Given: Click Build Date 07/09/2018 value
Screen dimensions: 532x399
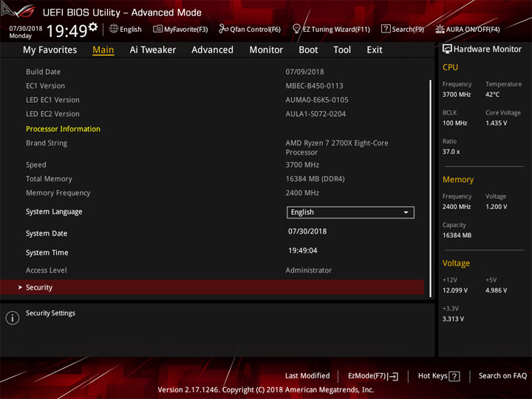Looking at the screenshot, I should point(304,72).
